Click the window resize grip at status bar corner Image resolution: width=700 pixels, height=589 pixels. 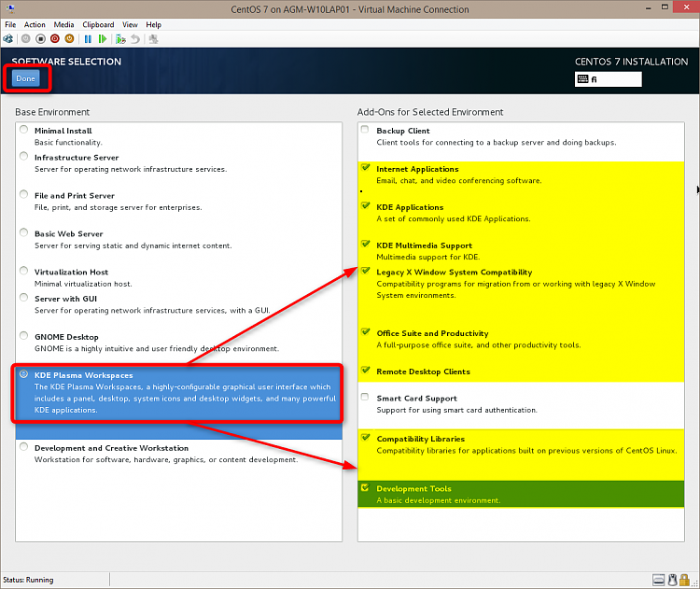pyautogui.click(x=695, y=582)
